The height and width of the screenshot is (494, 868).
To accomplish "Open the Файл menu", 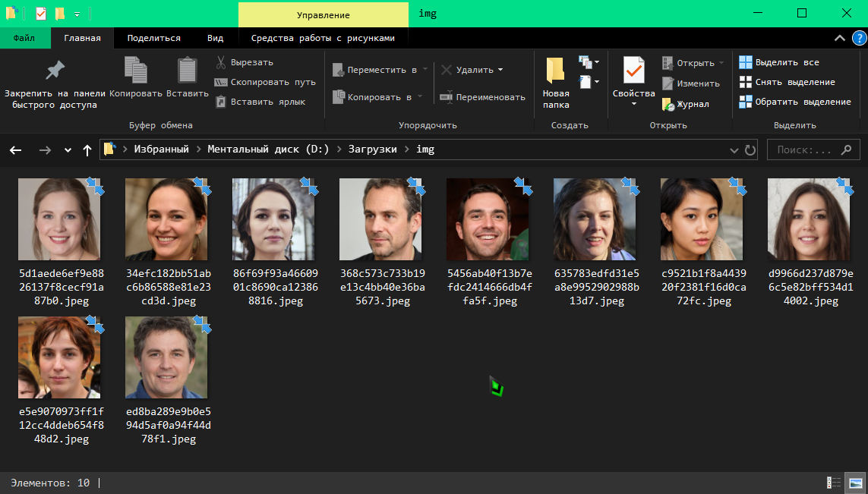I will [24, 38].
